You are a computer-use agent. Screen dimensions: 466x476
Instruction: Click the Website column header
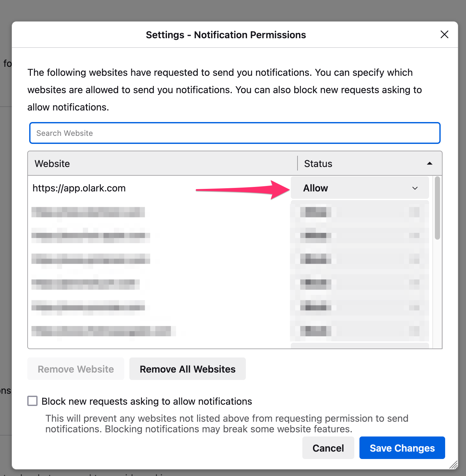pos(52,163)
